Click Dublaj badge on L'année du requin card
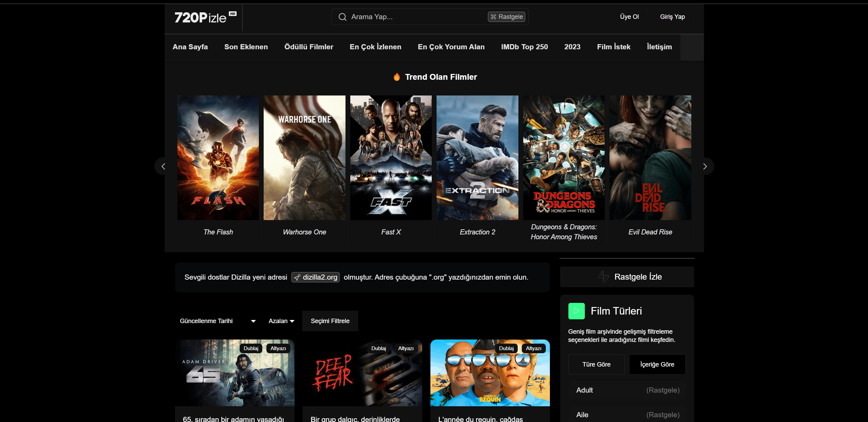Screen dimensions: 868x422 click(506, 348)
